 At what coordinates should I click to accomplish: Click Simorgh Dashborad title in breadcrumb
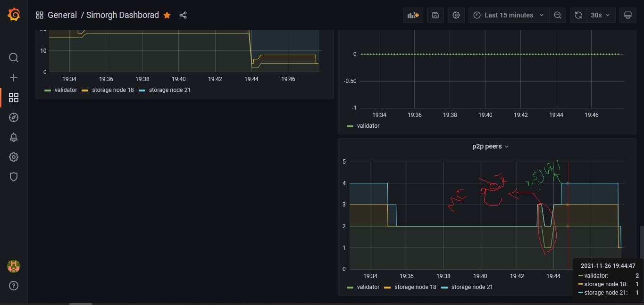click(x=122, y=15)
